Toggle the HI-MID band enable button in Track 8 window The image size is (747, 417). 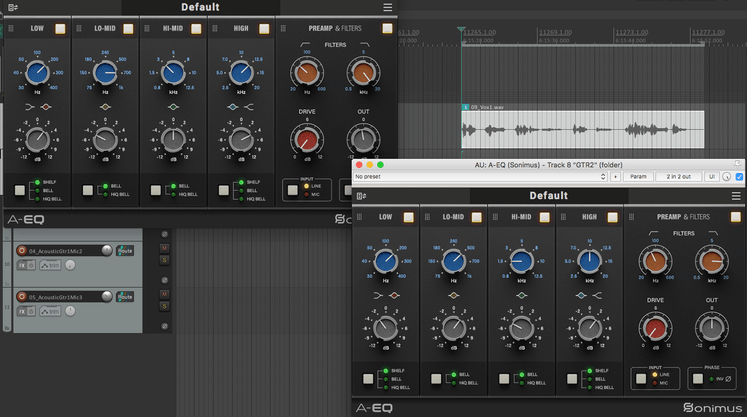click(x=545, y=217)
